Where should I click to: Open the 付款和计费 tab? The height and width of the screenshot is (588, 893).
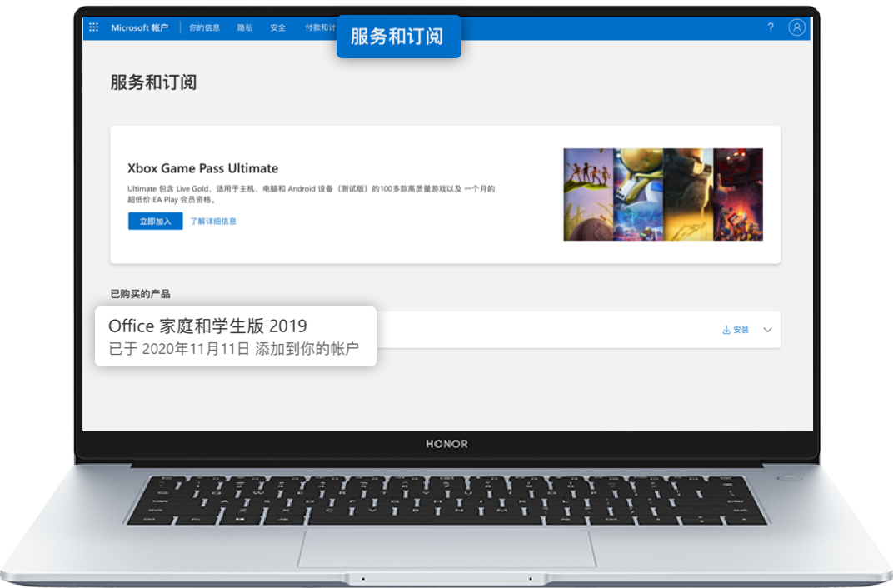click(321, 27)
